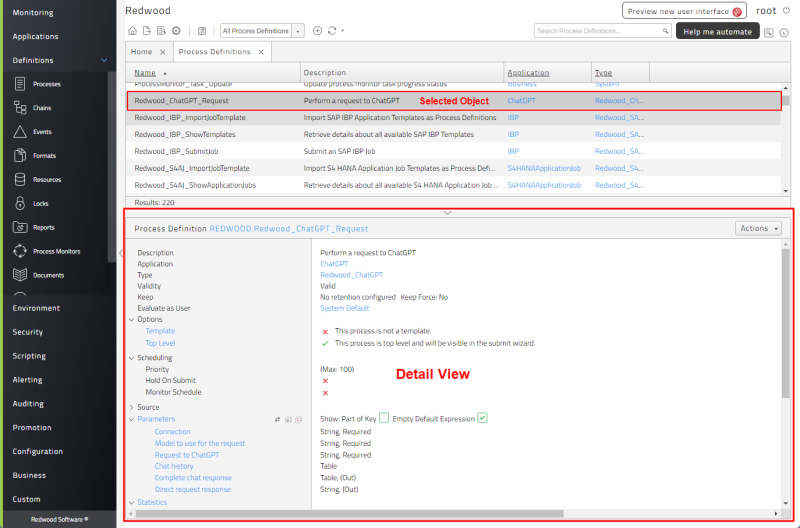Click the magnifier icon in the search box
Image resolution: width=800 pixels, height=528 pixels.
[665, 31]
